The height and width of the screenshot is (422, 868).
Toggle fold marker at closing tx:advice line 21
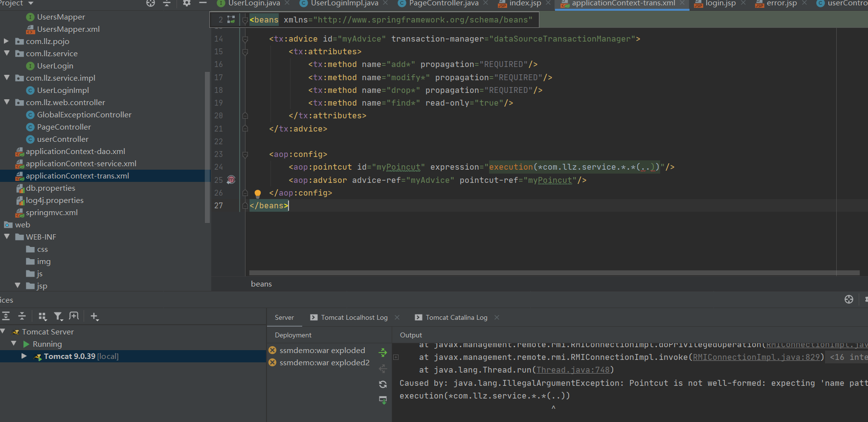(245, 129)
